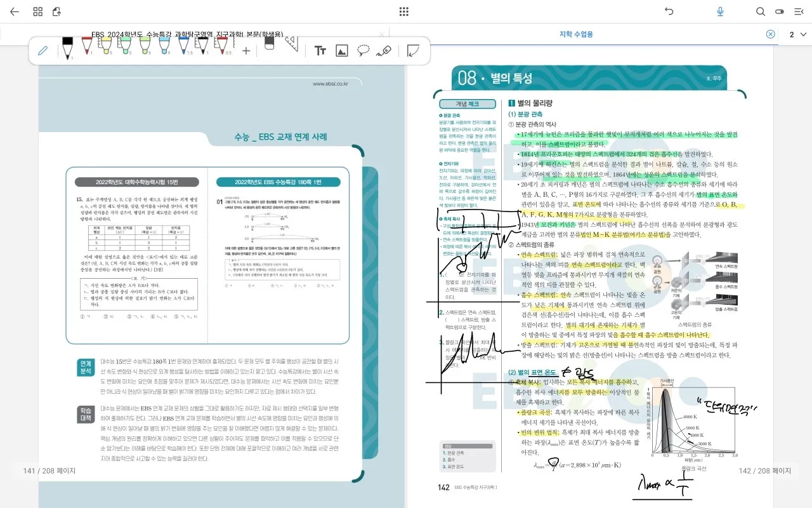
Task: Tap the share/export document icon
Action: [x=56, y=11]
